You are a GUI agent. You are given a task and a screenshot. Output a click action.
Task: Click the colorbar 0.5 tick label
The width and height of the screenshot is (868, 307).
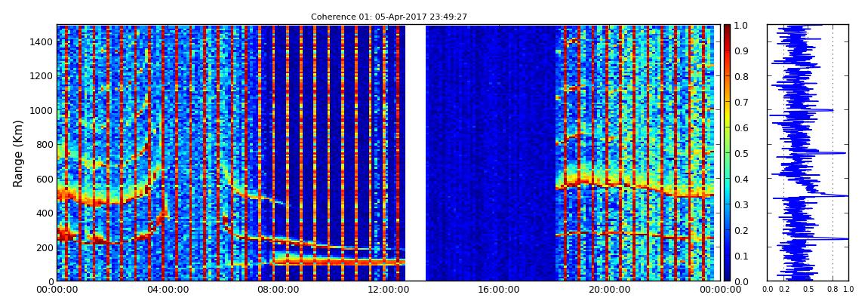(740, 153)
